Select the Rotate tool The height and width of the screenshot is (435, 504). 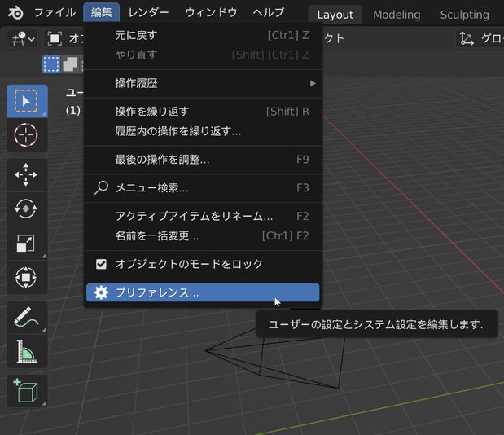pos(28,209)
